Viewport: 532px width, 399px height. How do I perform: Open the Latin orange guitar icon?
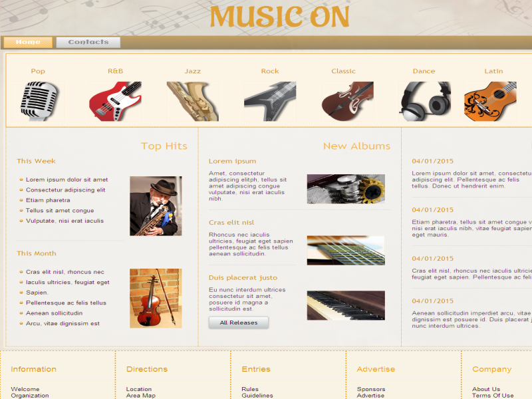490,101
